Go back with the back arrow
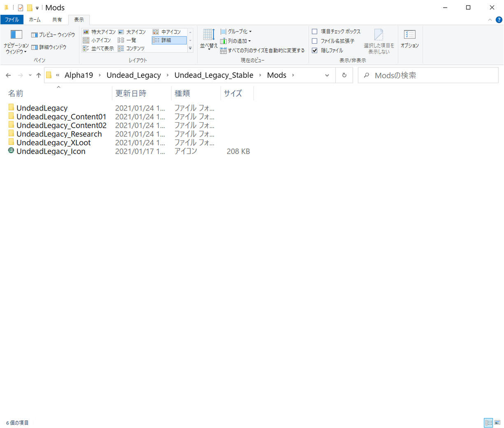The height and width of the screenshot is (428, 504). click(x=8, y=75)
